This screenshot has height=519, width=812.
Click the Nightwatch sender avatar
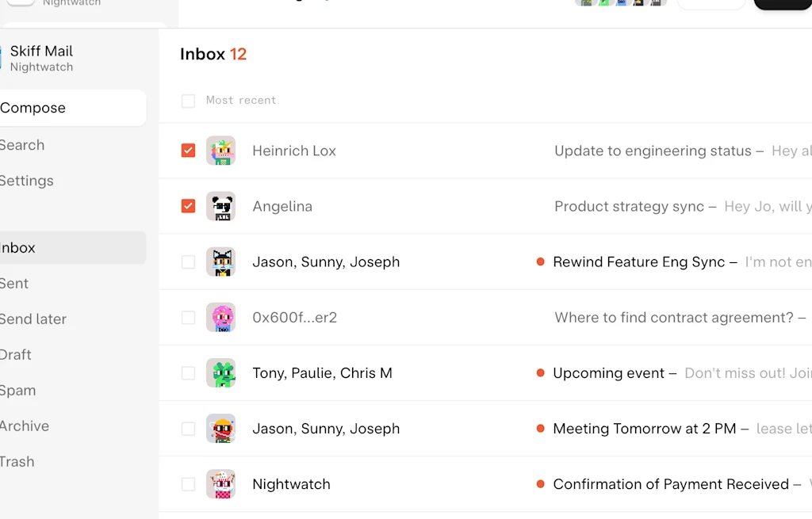click(220, 484)
